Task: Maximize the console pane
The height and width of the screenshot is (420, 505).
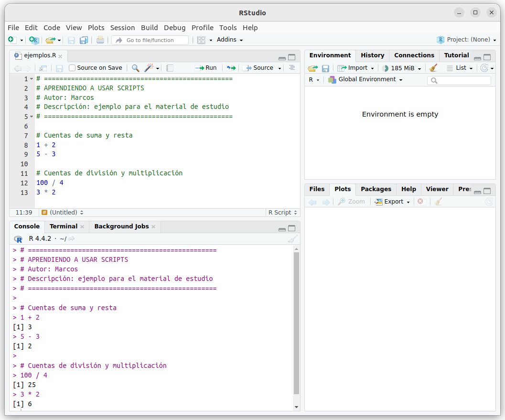Action: point(292,229)
